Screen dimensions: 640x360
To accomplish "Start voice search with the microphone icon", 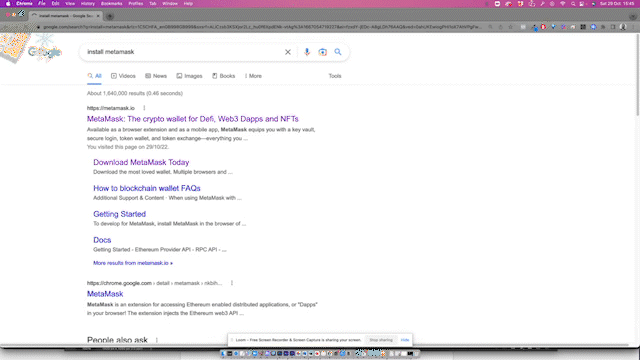I will click(307, 52).
